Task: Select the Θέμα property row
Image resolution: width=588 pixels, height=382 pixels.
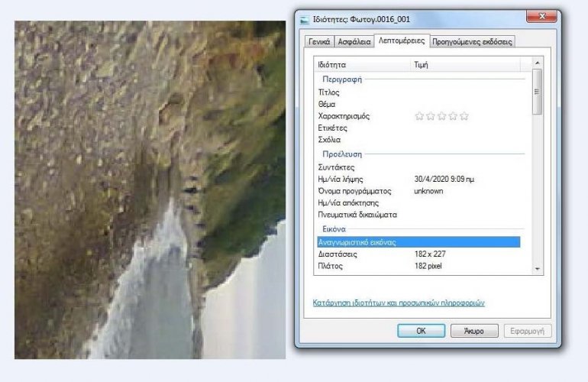Action: tap(418, 104)
